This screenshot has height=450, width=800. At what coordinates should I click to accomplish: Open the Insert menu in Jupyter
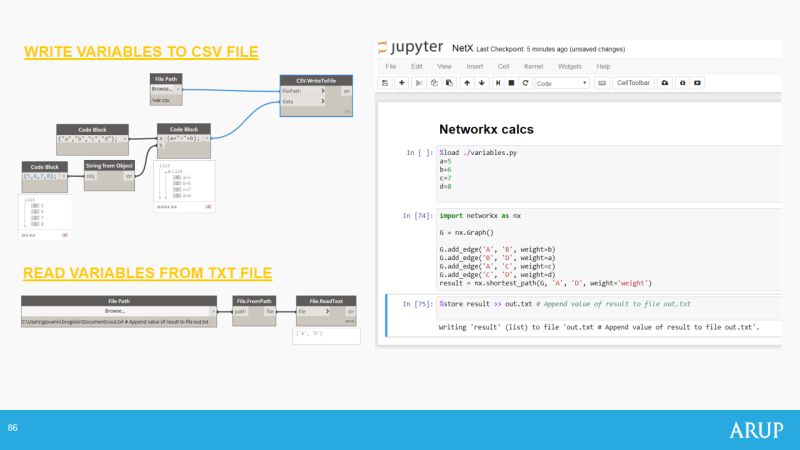pos(474,66)
